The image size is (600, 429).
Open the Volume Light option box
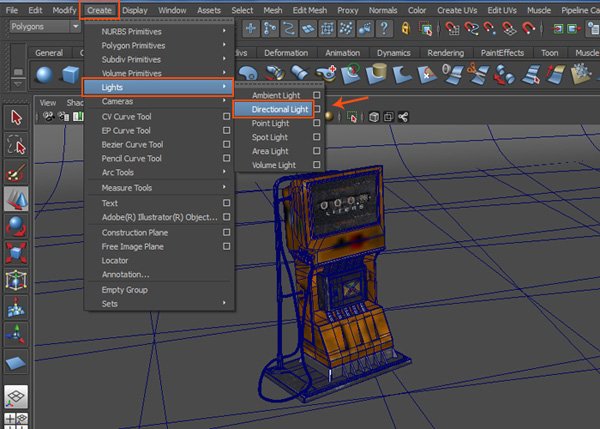coord(316,165)
